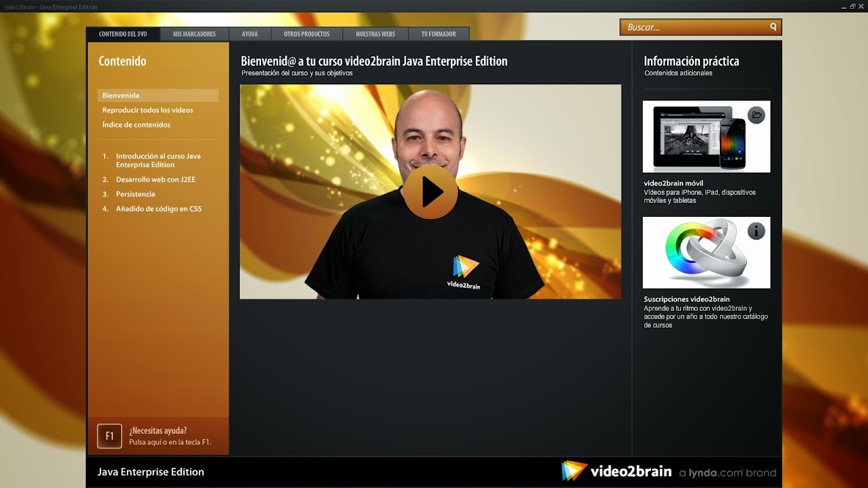Viewport: 868px width, 488px height.
Task: Open folder icon on video2brain móvil thumbnail
Action: click(756, 115)
